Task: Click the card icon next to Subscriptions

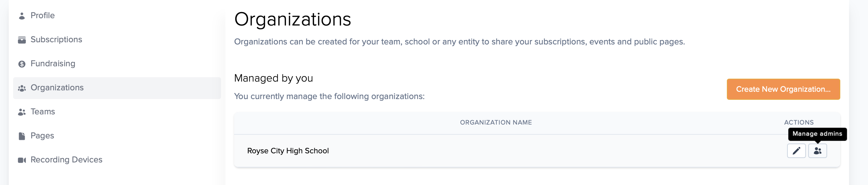Action: click(22, 40)
